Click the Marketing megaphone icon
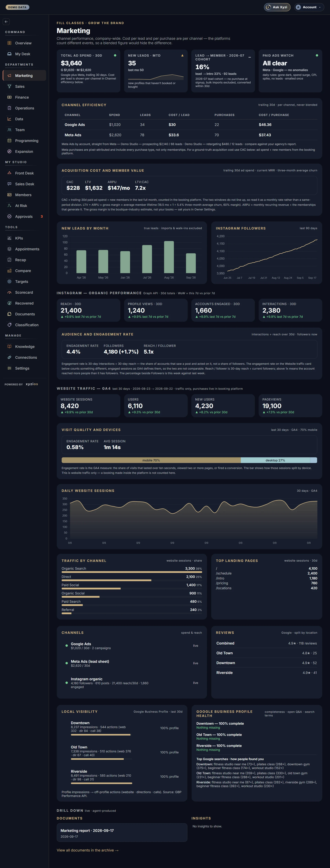Screen dimensions: 330x868 (x=9, y=76)
